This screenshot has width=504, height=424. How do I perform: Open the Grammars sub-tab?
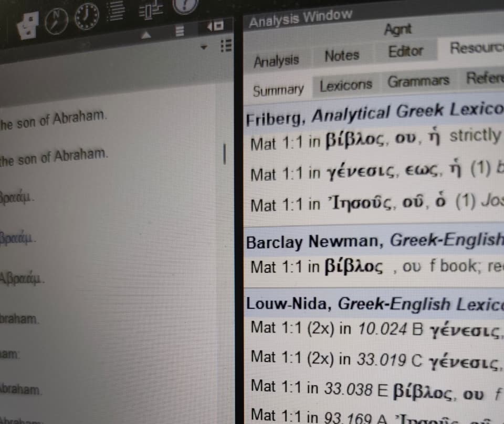418,81
